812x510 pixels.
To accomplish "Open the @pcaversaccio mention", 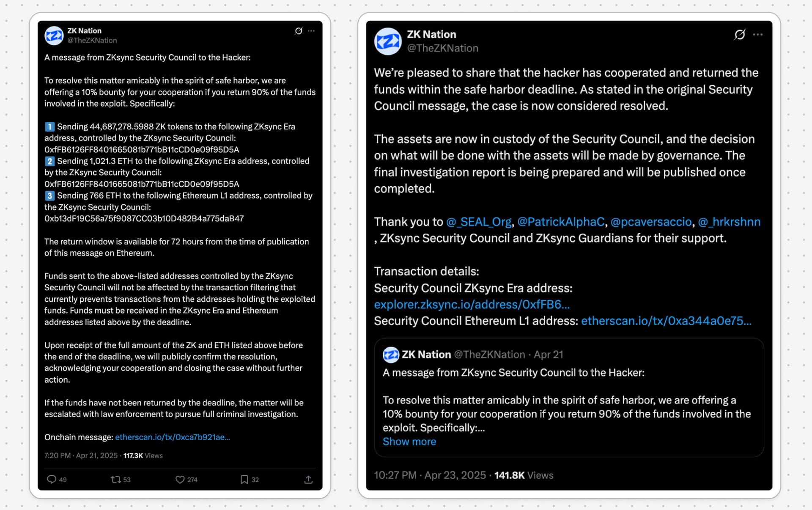I will 651,222.
